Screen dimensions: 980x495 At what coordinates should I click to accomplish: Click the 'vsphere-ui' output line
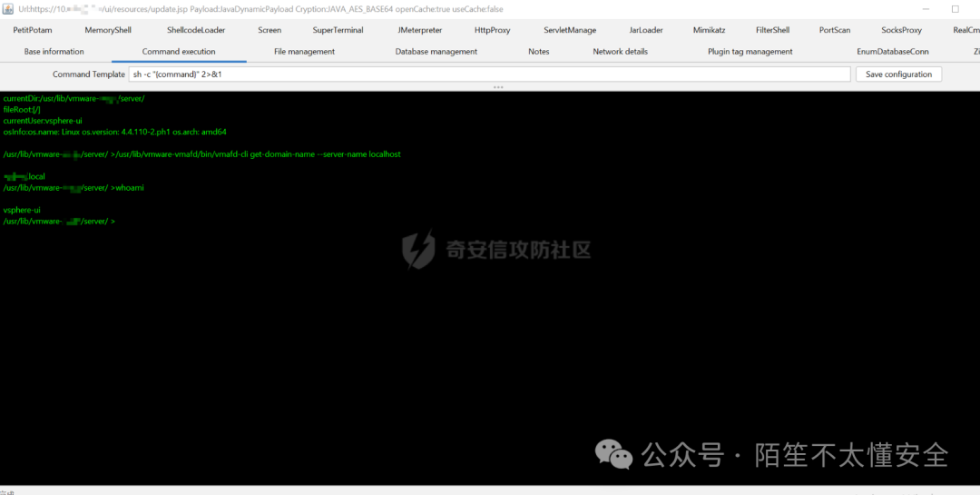(22, 211)
